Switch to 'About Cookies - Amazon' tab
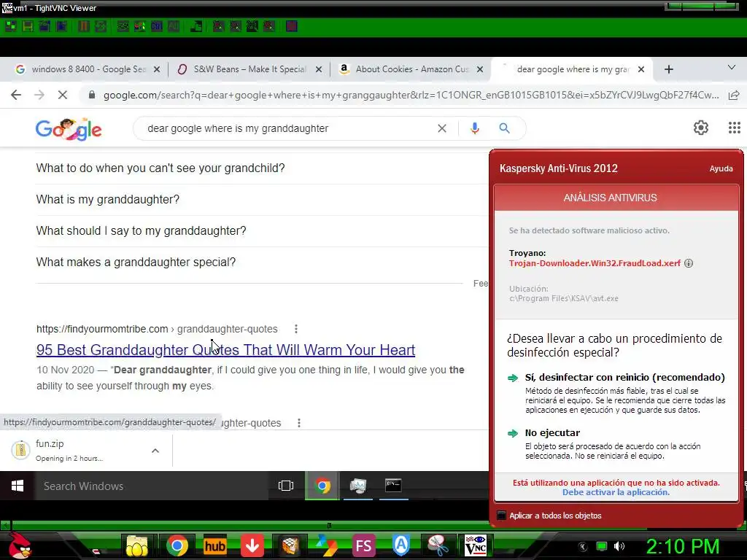747x560 pixels. tap(412, 69)
